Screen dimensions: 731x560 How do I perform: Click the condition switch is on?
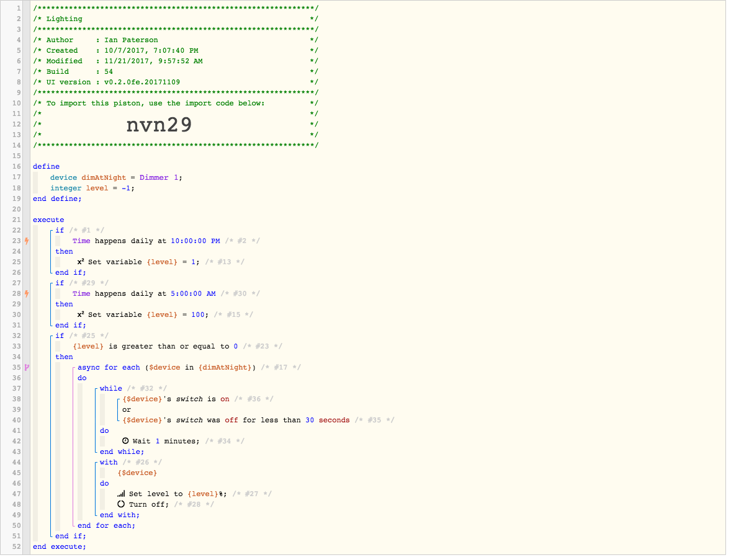(x=176, y=400)
